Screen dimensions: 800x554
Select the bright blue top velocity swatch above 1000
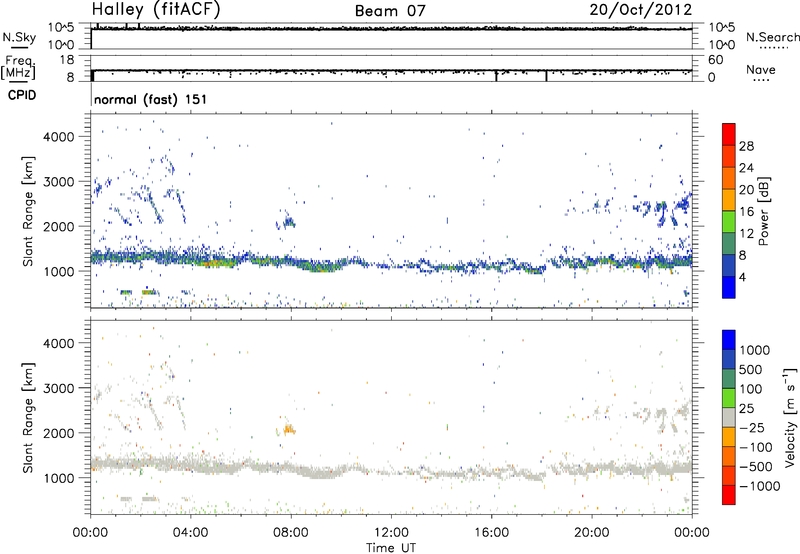tap(729, 340)
